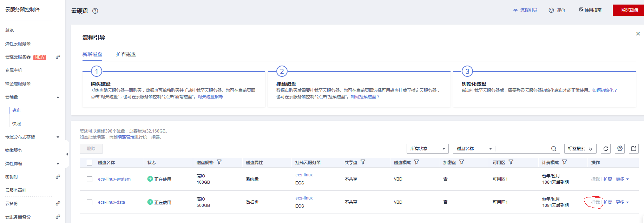Open 更多 menu for ecs-linux-data
Image resolution: width=644 pixels, height=223 pixels.
tap(622, 202)
